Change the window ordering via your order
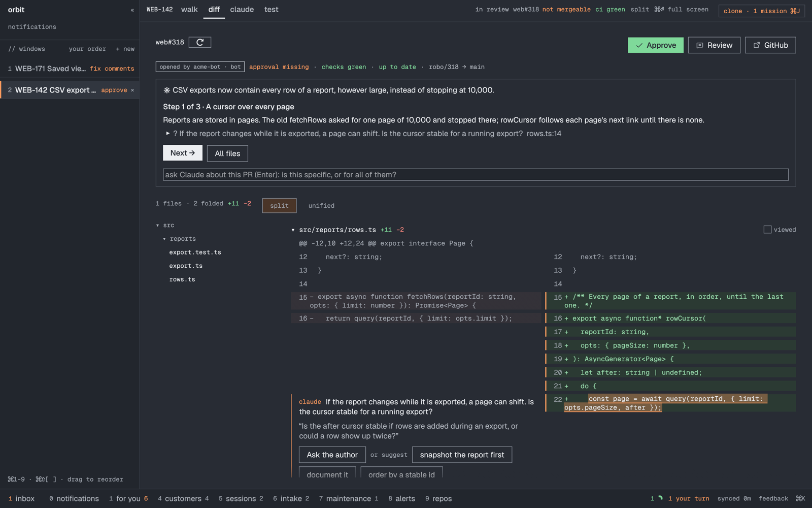This screenshot has width=812, height=508. click(87, 49)
